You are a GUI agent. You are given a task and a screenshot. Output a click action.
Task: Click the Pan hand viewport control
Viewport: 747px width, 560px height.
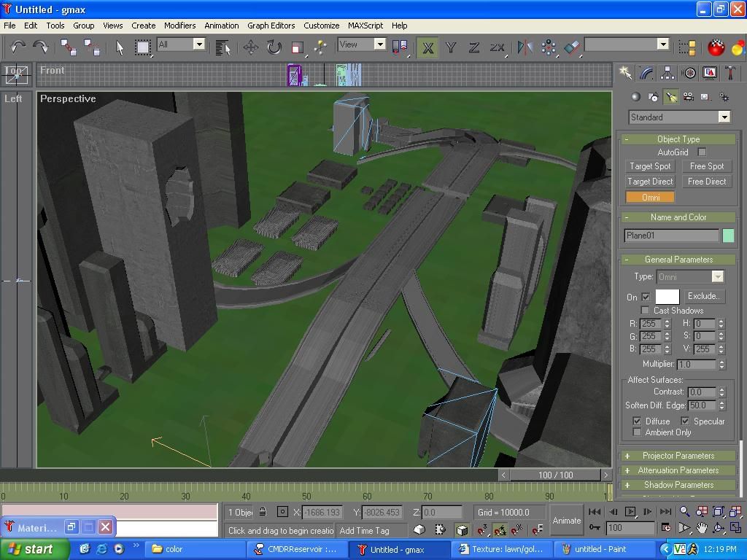(x=702, y=528)
